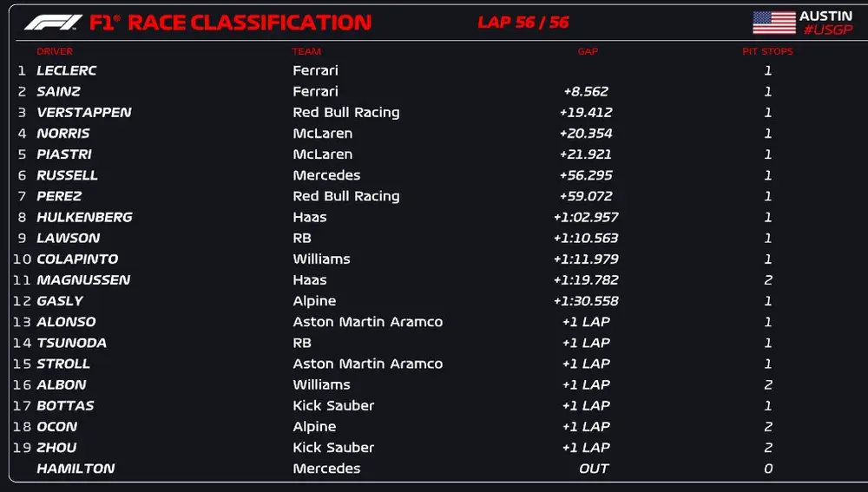The height and width of the screenshot is (492, 868).
Task: Click the #USGP hashtag
Action: point(828,30)
